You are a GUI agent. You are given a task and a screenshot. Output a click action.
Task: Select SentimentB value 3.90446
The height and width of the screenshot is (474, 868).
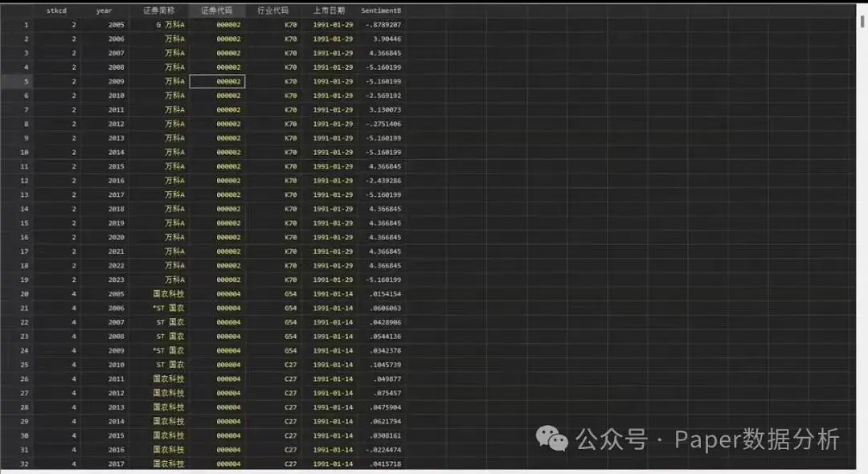[x=387, y=39]
